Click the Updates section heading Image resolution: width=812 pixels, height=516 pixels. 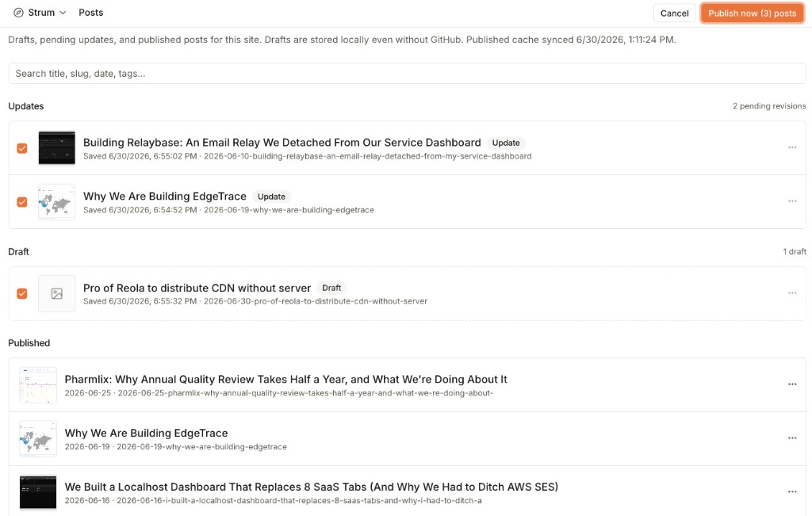[x=26, y=106]
